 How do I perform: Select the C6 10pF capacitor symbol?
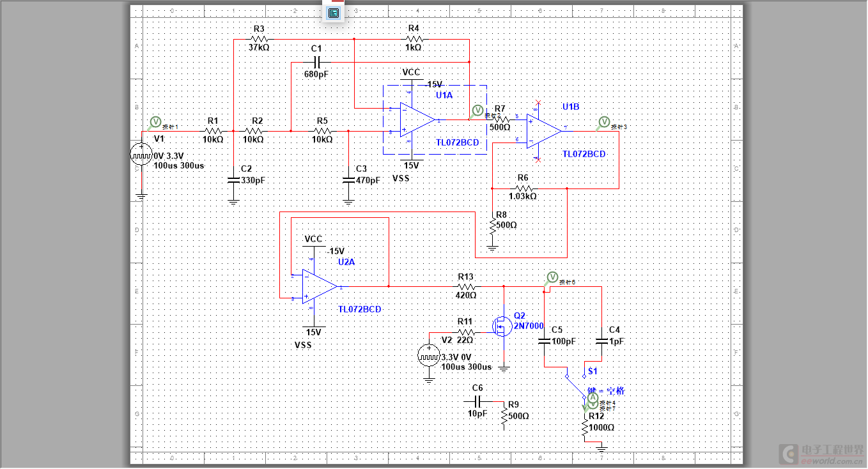tap(478, 401)
